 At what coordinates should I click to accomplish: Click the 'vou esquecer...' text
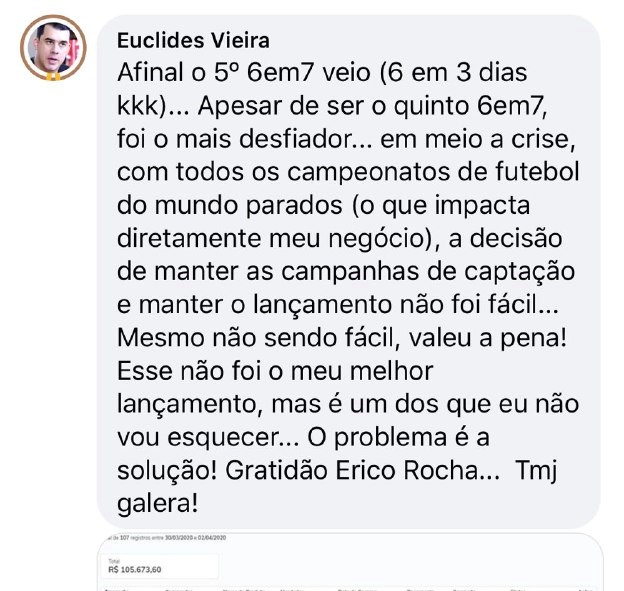[208, 437]
